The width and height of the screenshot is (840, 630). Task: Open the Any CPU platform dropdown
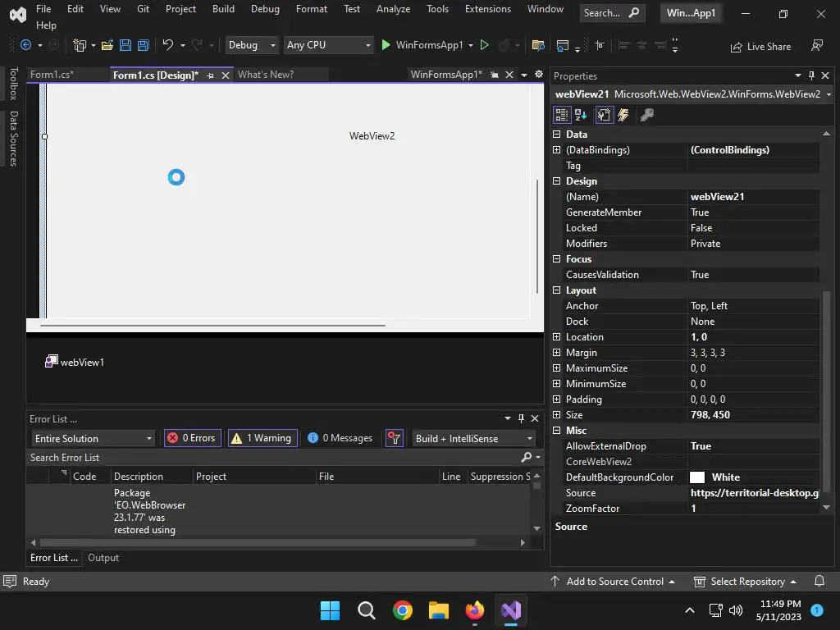(329, 45)
